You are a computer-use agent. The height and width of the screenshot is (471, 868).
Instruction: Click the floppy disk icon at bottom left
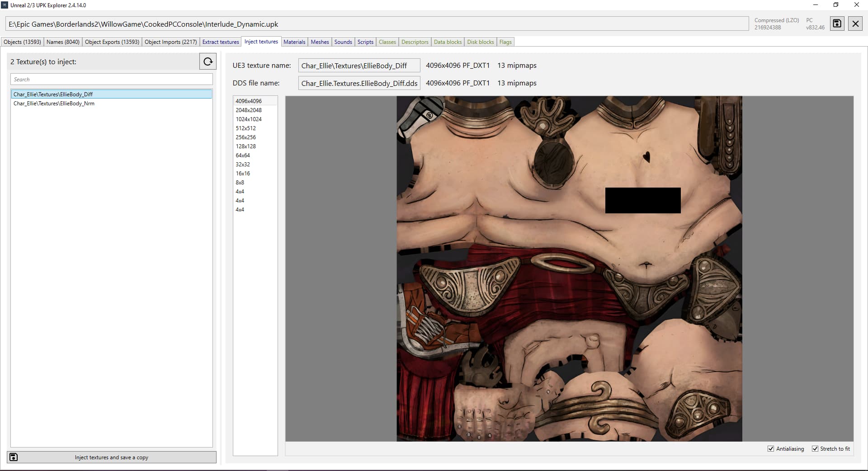click(x=14, y=457)
